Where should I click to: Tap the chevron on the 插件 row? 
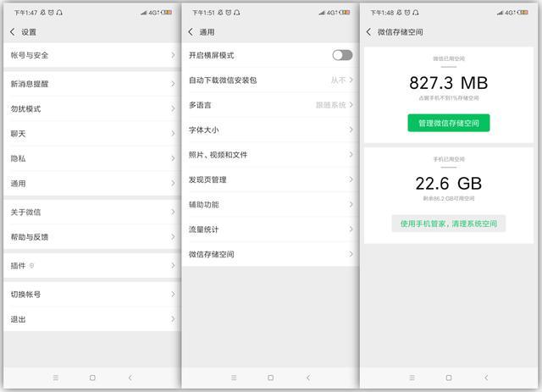pyautogui.click(x=173, y=266)
